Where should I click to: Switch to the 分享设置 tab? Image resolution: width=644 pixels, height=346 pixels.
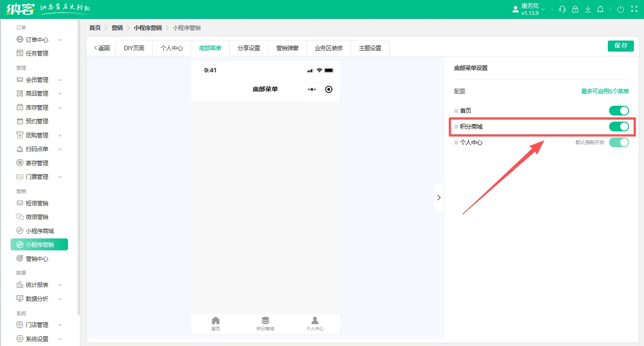click(x=249, y=48)
